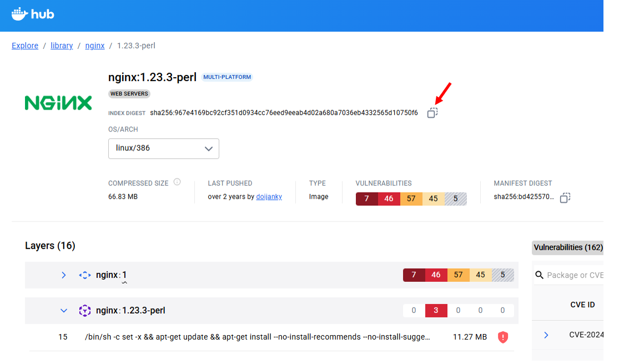The height and width of the screenshot is (364, 629).
Task: Click the 66.83 MB compressed size value
Action: [x=123, y=197]
